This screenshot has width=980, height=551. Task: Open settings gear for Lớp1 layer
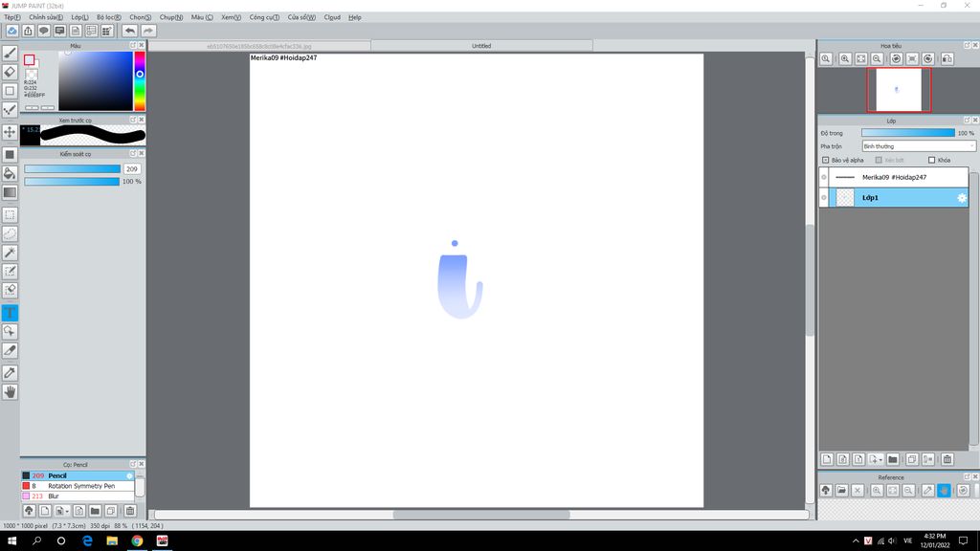click(962, 198)
